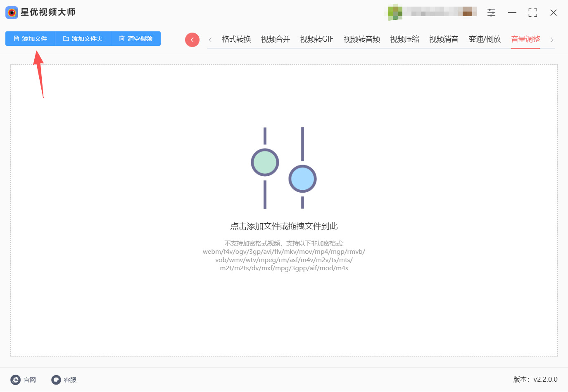Close the application window
The height and width of the screenshot is (392, 568).
click(554, 13)
